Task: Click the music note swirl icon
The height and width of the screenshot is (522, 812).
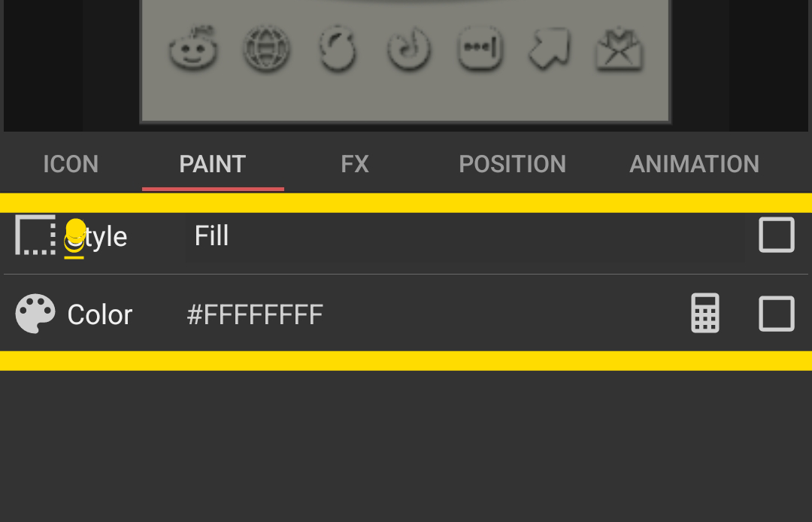Action: pyautogui.click(x=409, y=48)
